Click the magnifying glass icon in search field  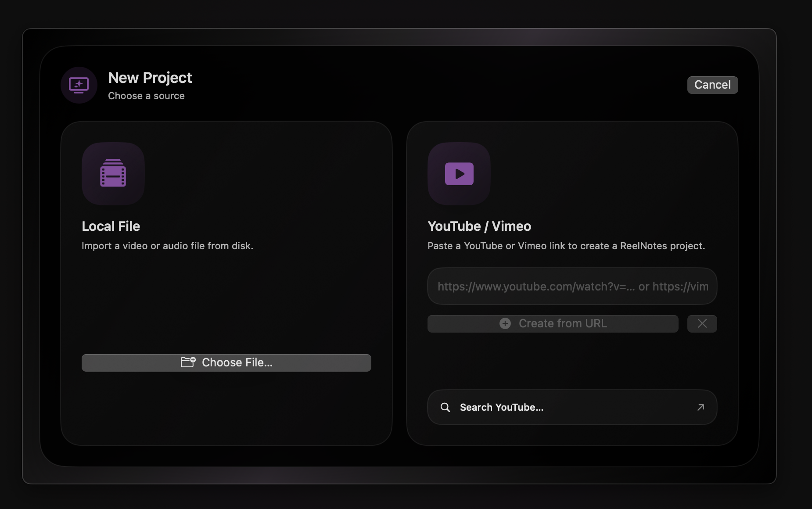click(446, 407)
